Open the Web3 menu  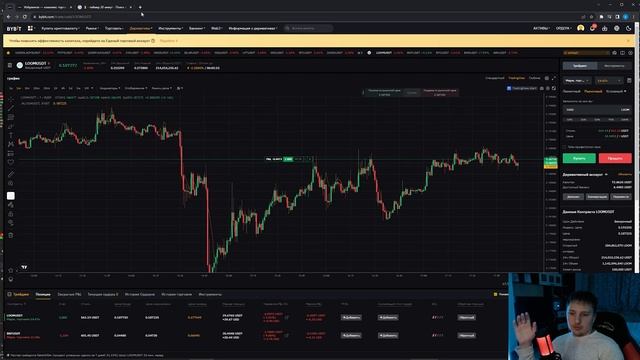tap(216, 28)
